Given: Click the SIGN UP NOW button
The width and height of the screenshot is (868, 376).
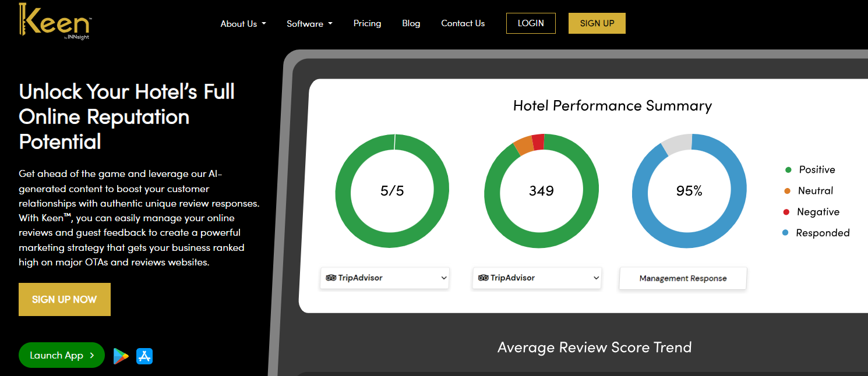Looking at the screenshot, I should click(65, 299).
